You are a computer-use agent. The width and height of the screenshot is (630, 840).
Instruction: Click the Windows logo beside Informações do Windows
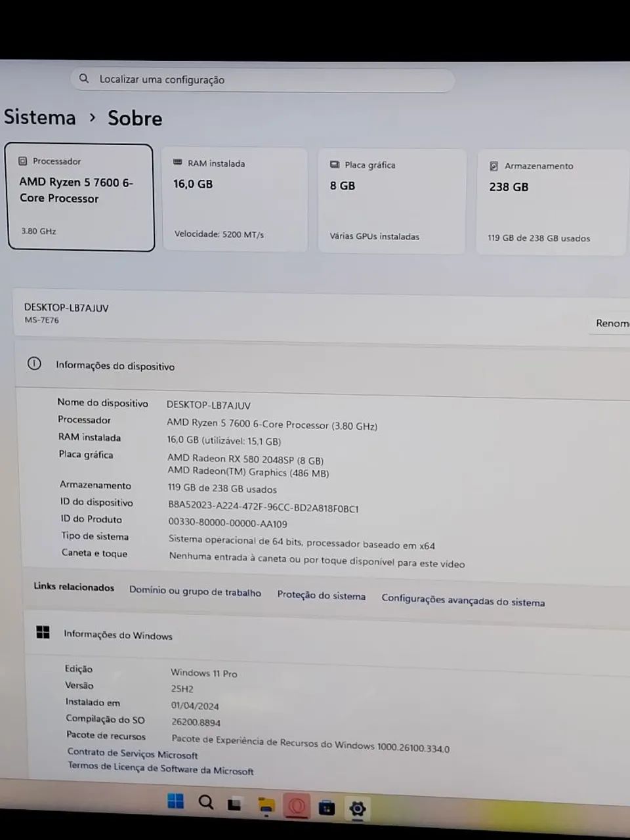point(43,632)
